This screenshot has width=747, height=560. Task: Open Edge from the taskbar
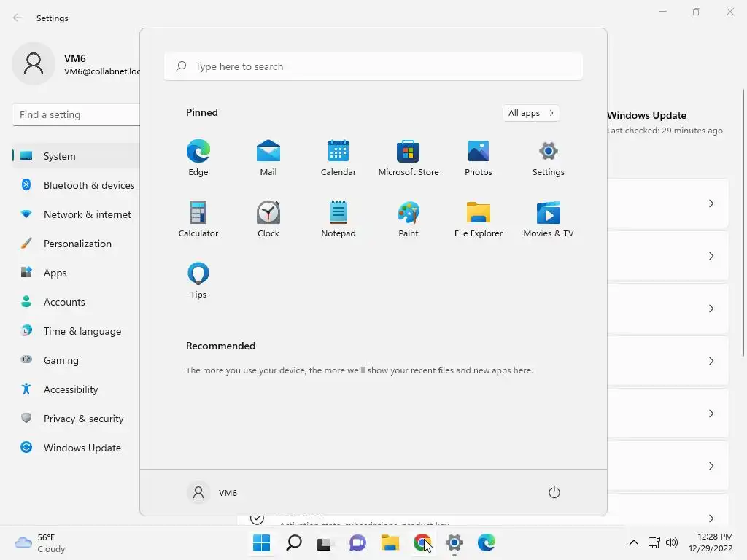[487, 542]
